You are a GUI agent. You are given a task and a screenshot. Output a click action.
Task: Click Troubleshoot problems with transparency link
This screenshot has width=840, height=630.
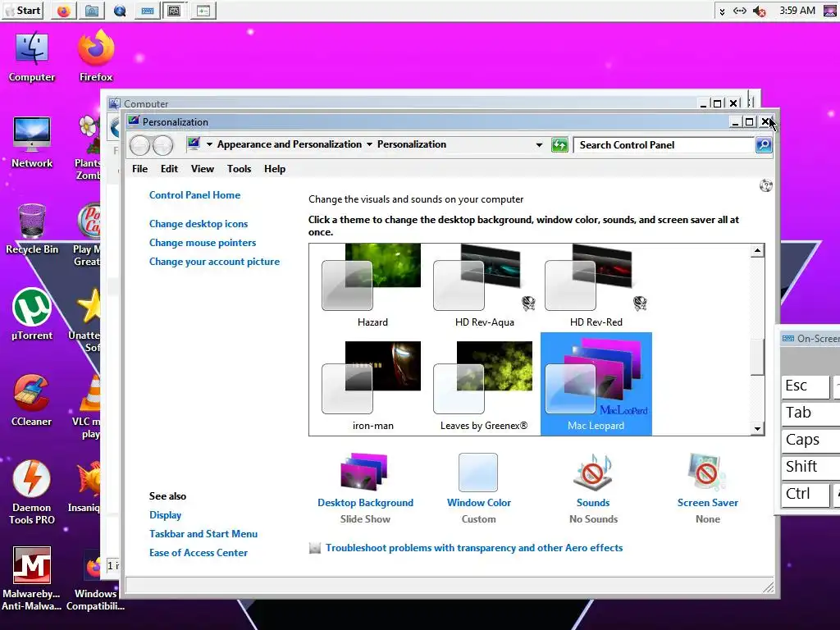[x=474, y=547]
